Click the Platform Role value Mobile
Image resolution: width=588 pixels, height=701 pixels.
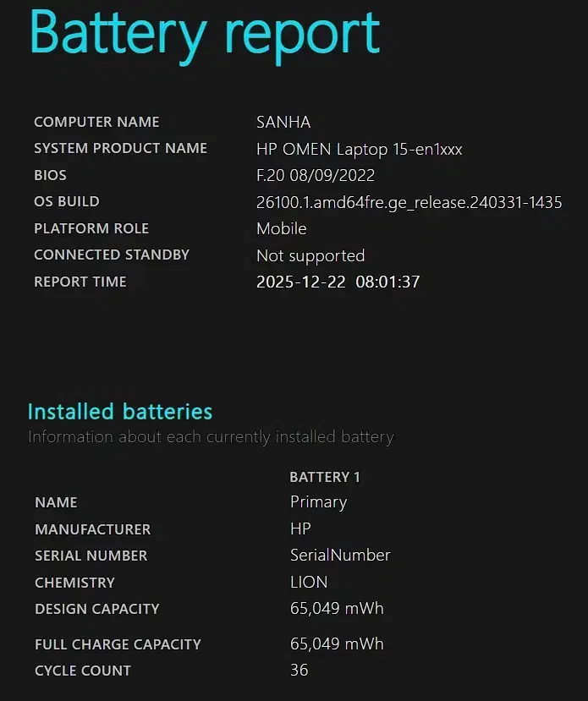tap(282, 228)
